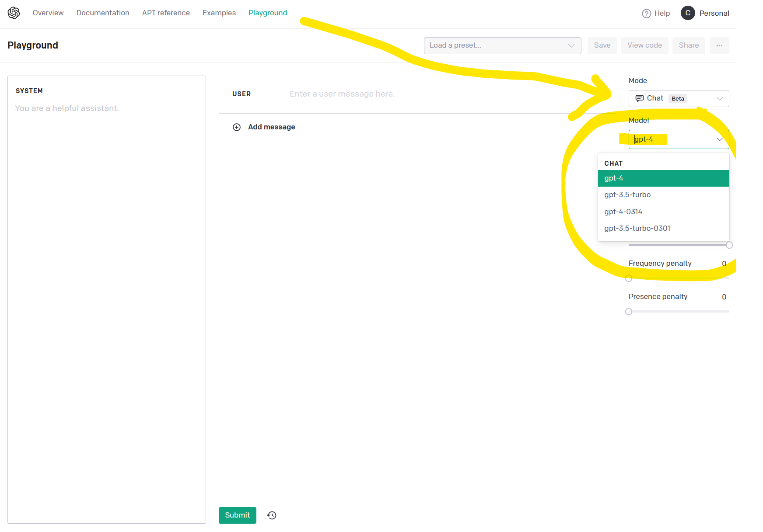Click the Beta badge next to Chat
Viewport: 763px width, 532px height.
click(x=678, y=98)
